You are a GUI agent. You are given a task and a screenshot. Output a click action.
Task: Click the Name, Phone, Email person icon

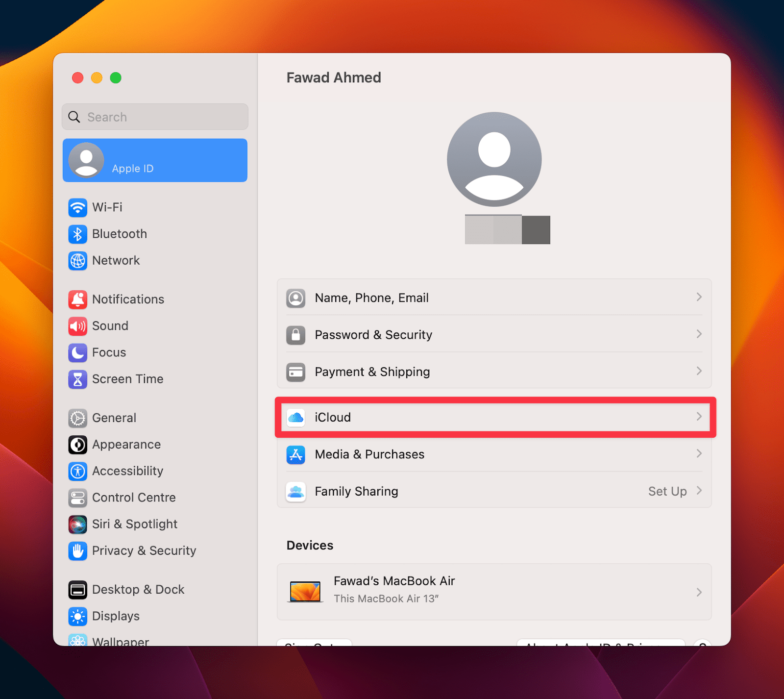(x=295, y=298)
